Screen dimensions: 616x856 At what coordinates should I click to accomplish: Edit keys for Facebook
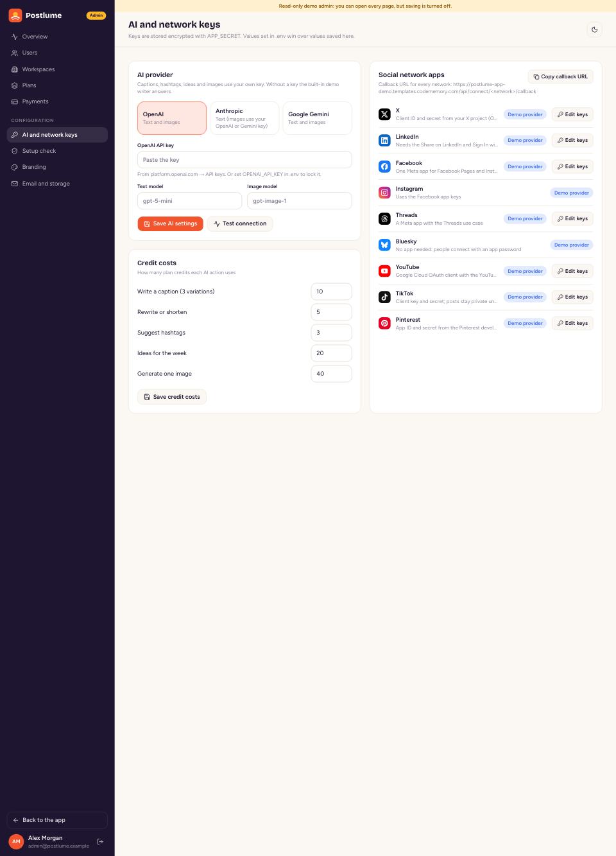point(572,166)
